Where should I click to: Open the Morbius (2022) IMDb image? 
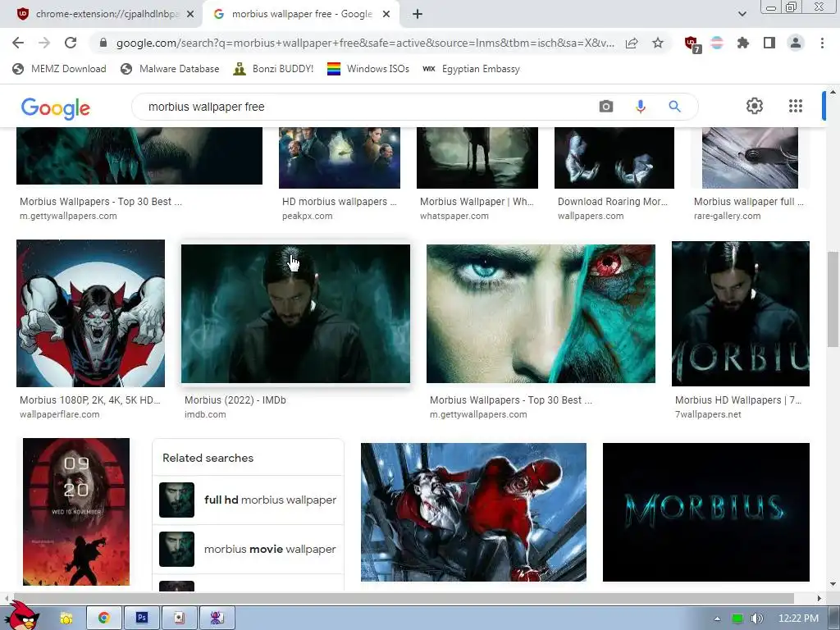(295, 313)
